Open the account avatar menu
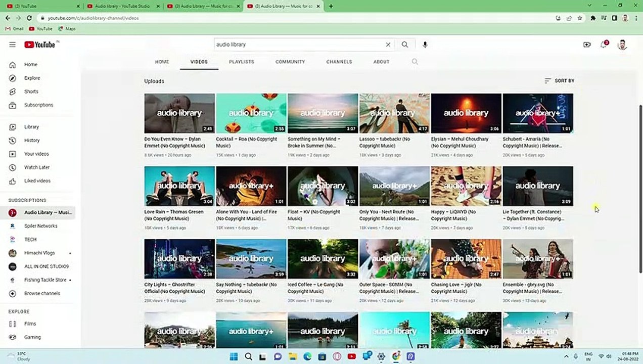 pos(622,44)
